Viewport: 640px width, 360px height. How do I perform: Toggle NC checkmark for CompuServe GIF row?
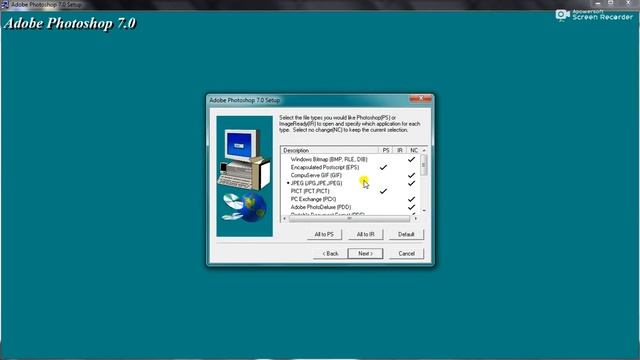click(411, 175)
